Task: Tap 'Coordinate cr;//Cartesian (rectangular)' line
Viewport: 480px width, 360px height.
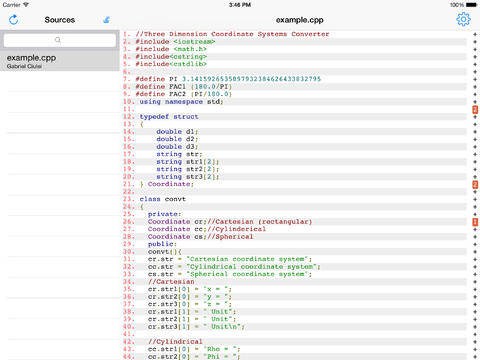Action: (230, 222)
